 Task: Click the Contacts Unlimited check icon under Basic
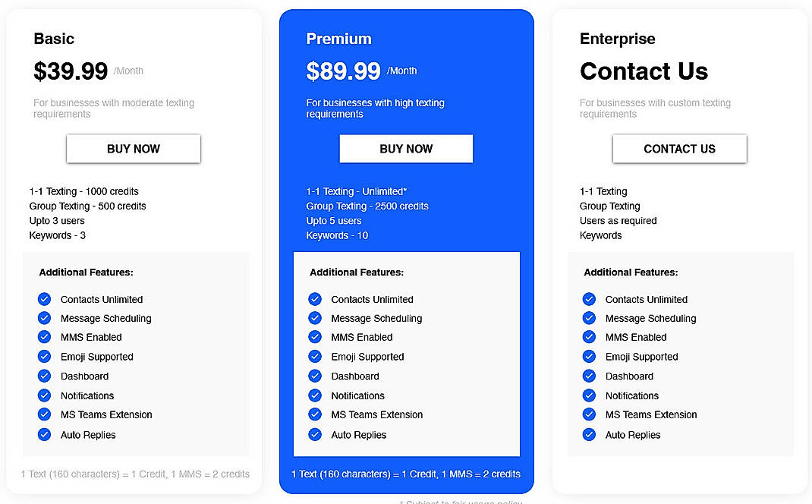(44, 299)
